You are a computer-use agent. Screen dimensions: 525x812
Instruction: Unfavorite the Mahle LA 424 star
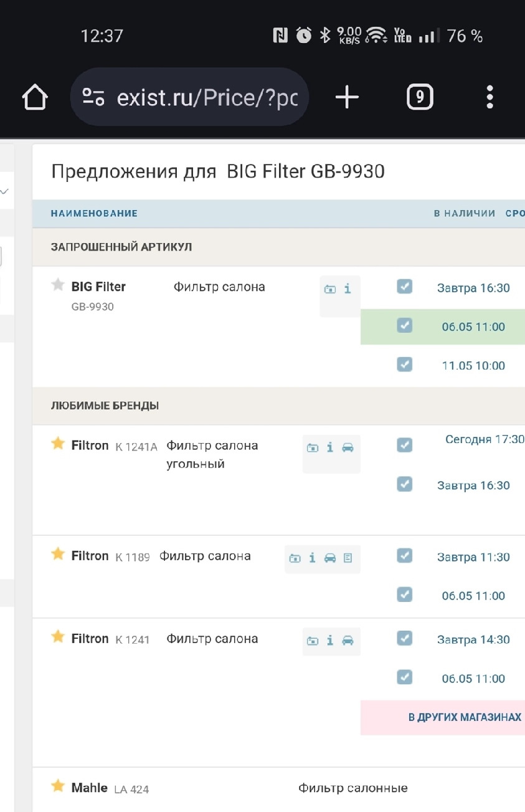(58, 786)
